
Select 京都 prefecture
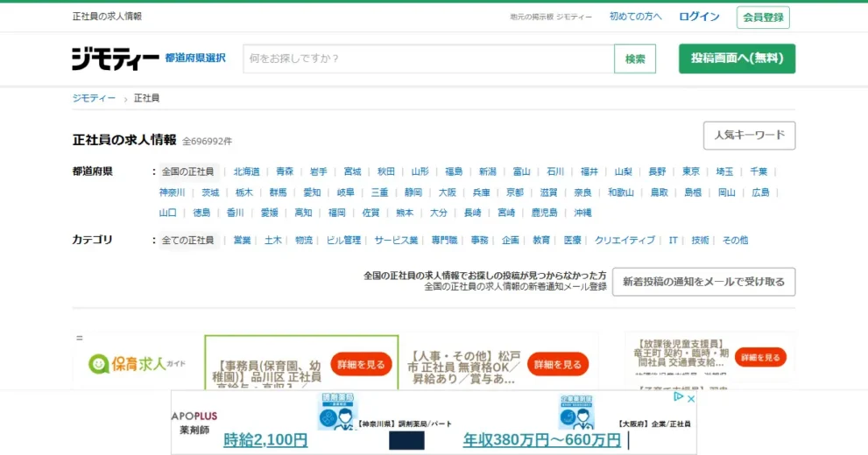pos(515,192)
